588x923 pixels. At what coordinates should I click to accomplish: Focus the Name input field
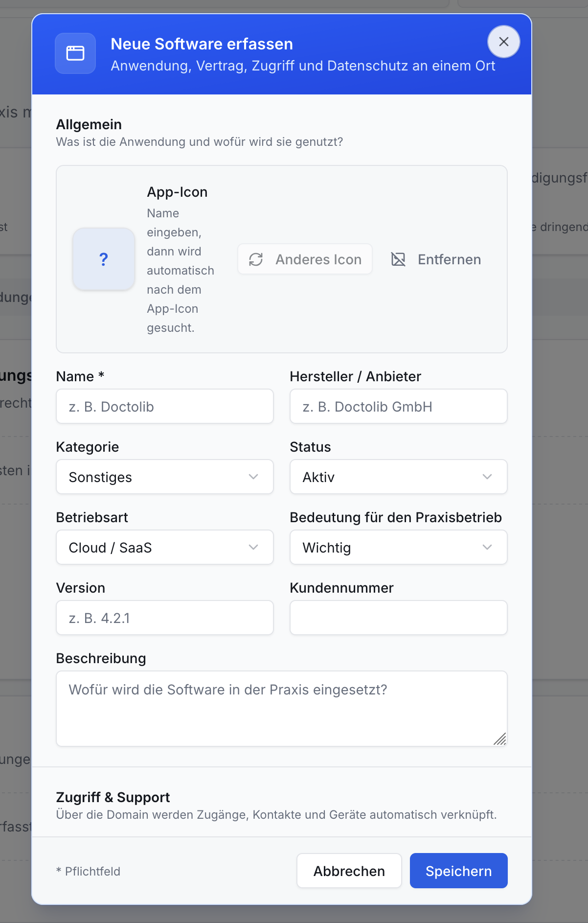pyautogui.click(x=165, y=406)
